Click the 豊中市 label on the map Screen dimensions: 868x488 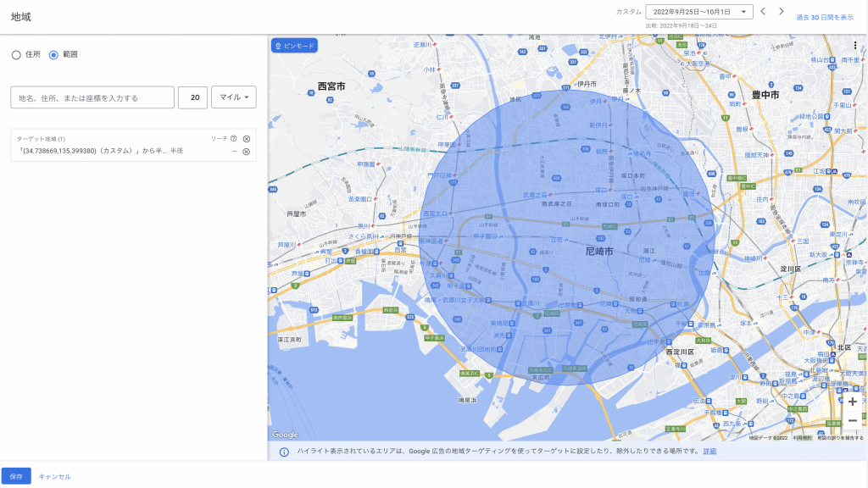click(765, 95)
